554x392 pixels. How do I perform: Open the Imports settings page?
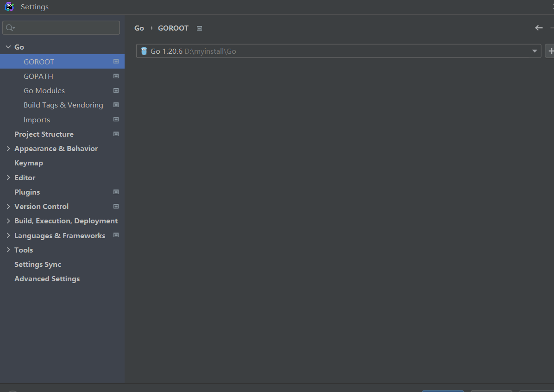pos(37,120)
